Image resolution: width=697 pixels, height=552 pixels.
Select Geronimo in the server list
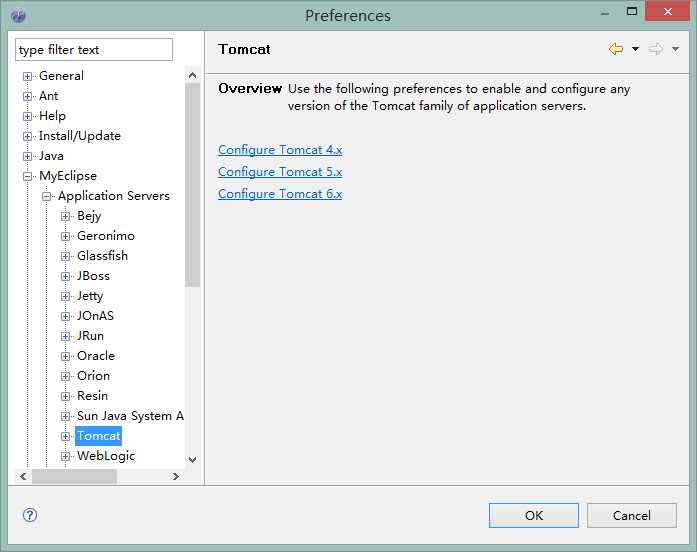pos(106,236)
